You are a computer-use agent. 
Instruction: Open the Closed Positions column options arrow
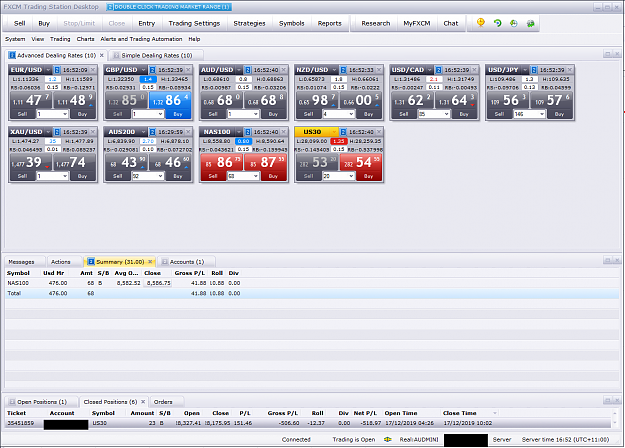(x=495, y=413)
